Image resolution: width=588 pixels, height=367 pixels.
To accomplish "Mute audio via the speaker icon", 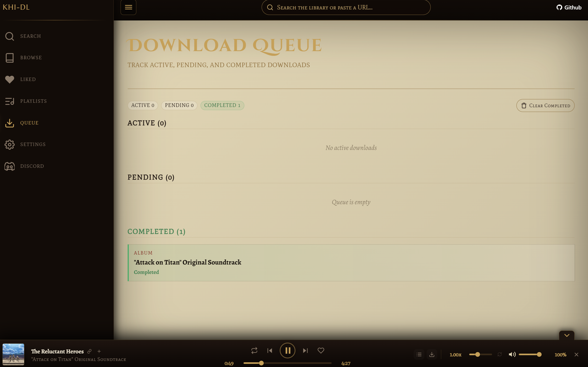I will [512, 354].
